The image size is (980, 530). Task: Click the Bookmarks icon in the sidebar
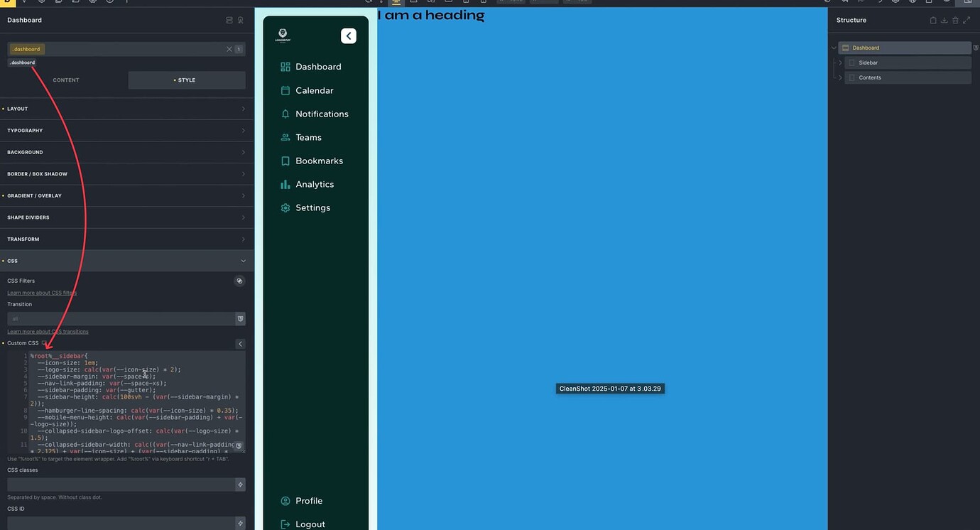click(285, 161)
